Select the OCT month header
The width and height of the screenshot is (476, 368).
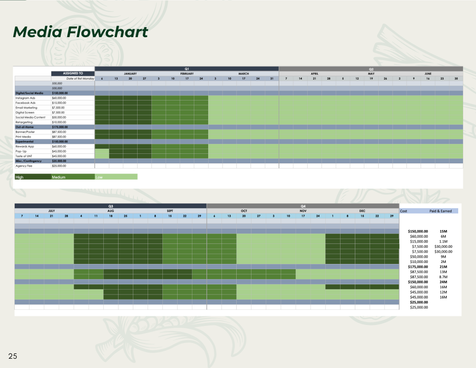[244, 211]
